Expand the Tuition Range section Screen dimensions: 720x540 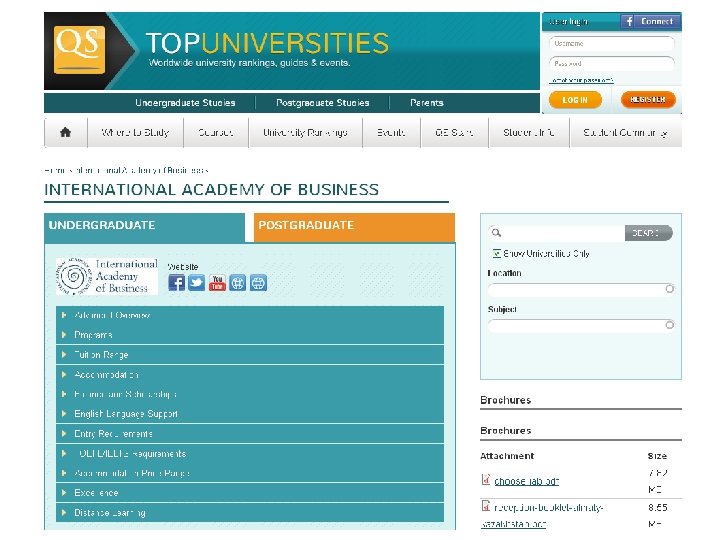click(250, 354)
